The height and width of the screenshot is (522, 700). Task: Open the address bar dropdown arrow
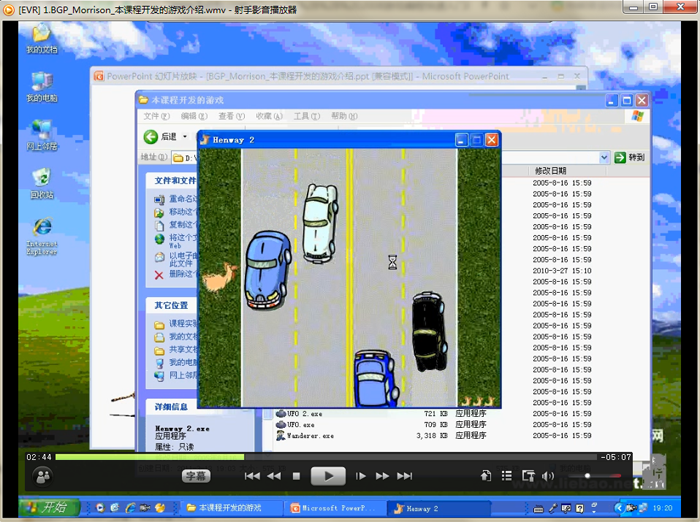pos(605,158)
